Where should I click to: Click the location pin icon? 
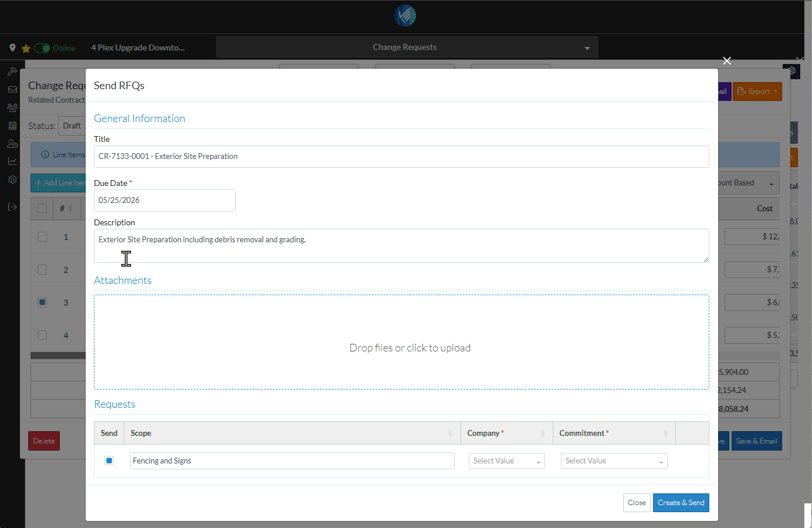(12, 48)
